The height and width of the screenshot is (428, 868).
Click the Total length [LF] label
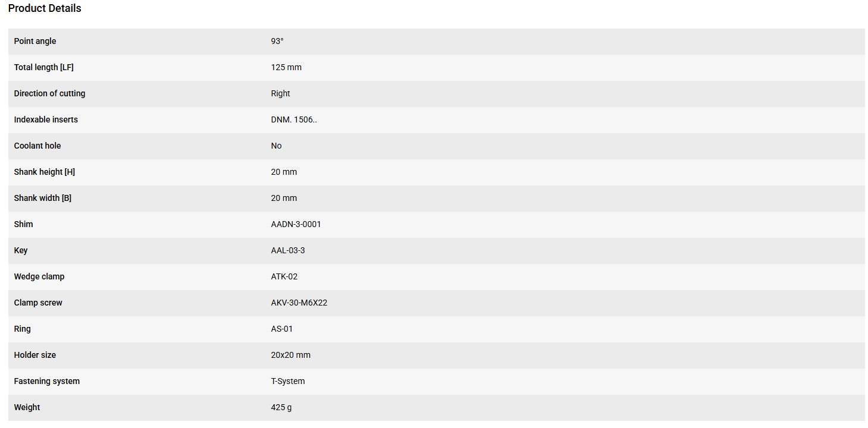(44, 67)
